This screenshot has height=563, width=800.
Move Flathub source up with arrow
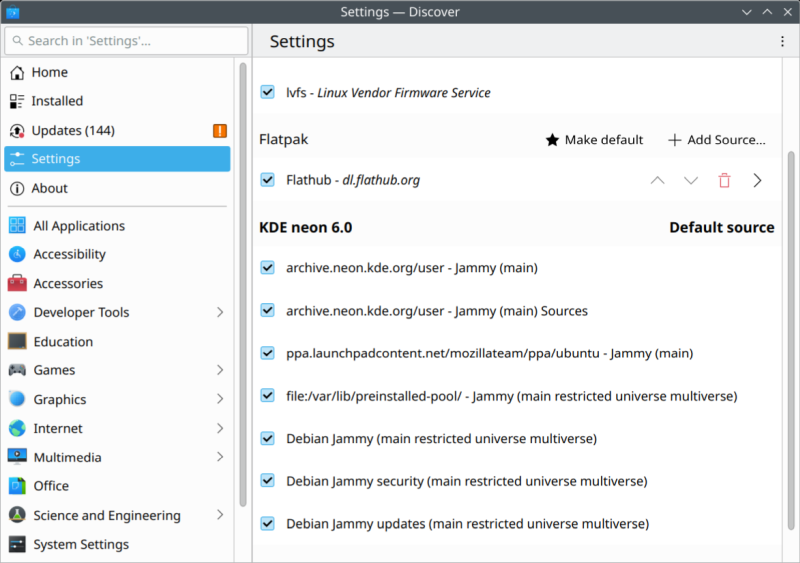pyautogui.click(x=657, y=181)
